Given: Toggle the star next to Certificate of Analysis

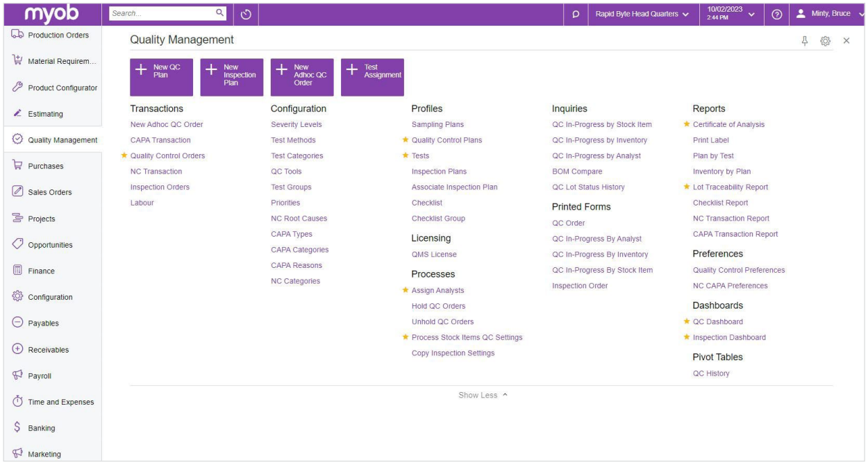Looking at the screenshot, I should (x=687, y=125).
